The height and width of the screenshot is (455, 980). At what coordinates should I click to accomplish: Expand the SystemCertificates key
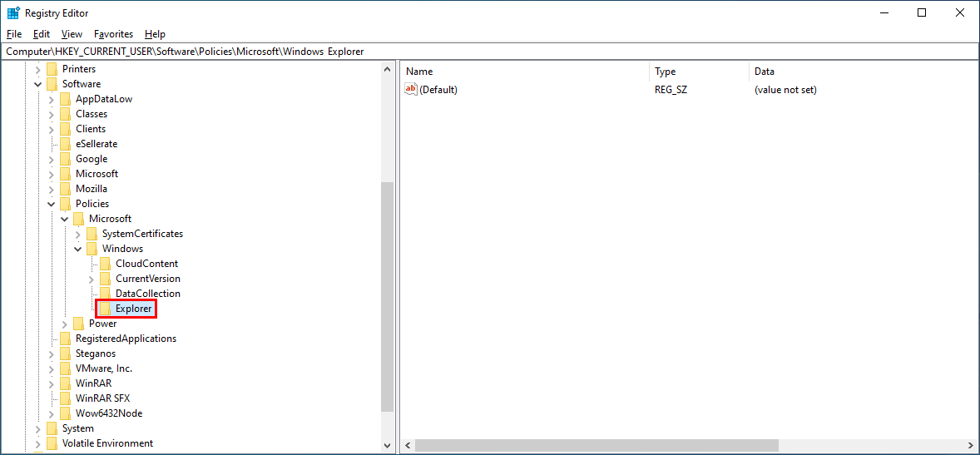click(77, 234)
